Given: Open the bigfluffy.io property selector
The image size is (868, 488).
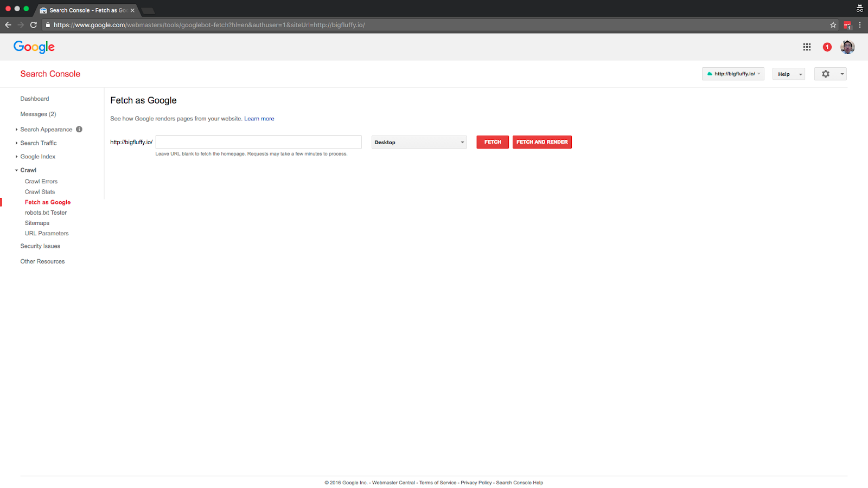Looking at the screenshot, I should pos(733,74).
